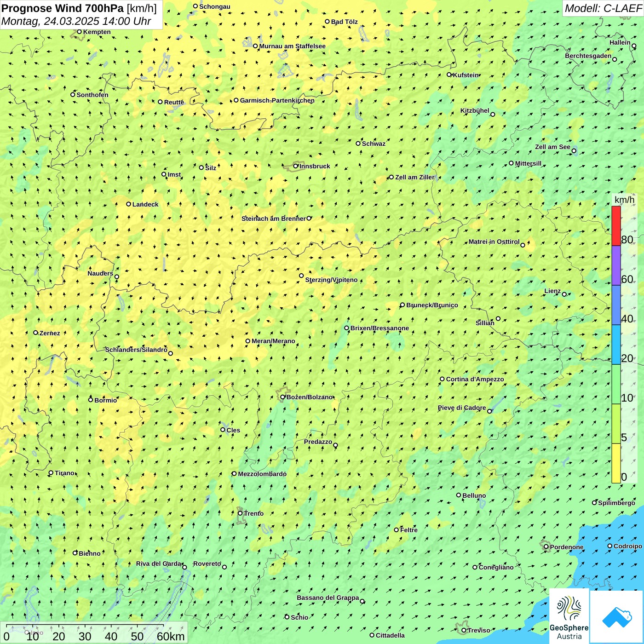644x644 pixels.
Task: Click the Mittersill city label
Action: point(528,163)
